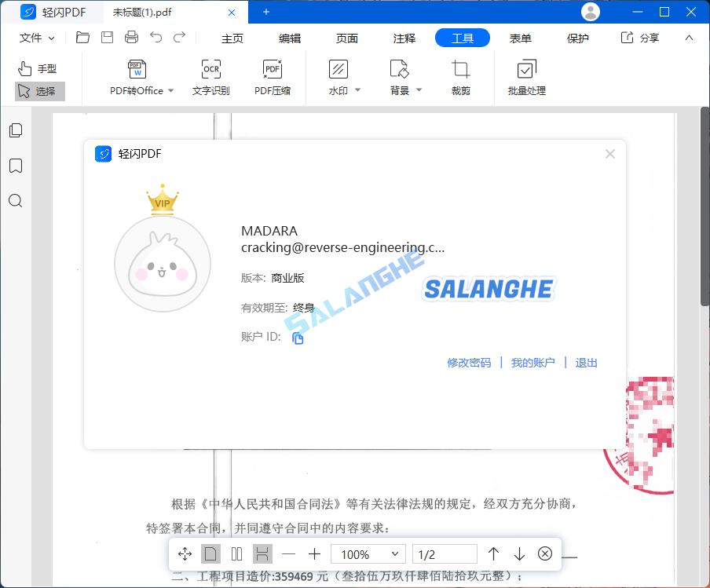
Task: Click the move/pan icon in floating toolbar
Action: click(185, 554)
